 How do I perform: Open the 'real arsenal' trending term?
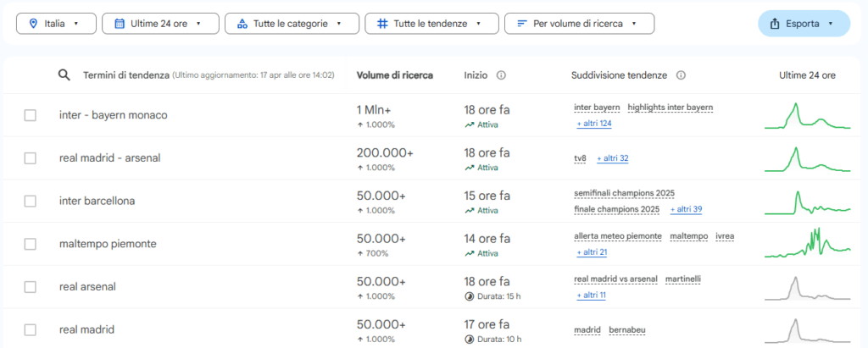tap(87, 287)
